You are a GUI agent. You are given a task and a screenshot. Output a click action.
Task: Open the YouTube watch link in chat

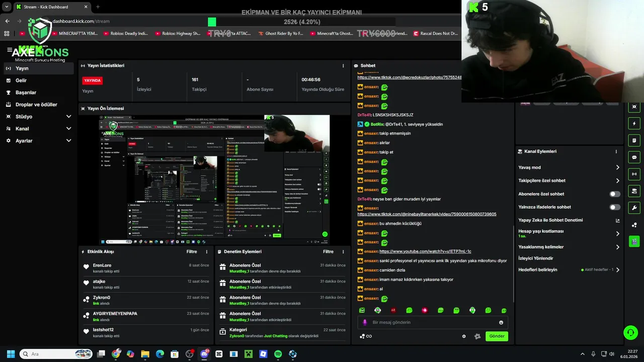425,251
